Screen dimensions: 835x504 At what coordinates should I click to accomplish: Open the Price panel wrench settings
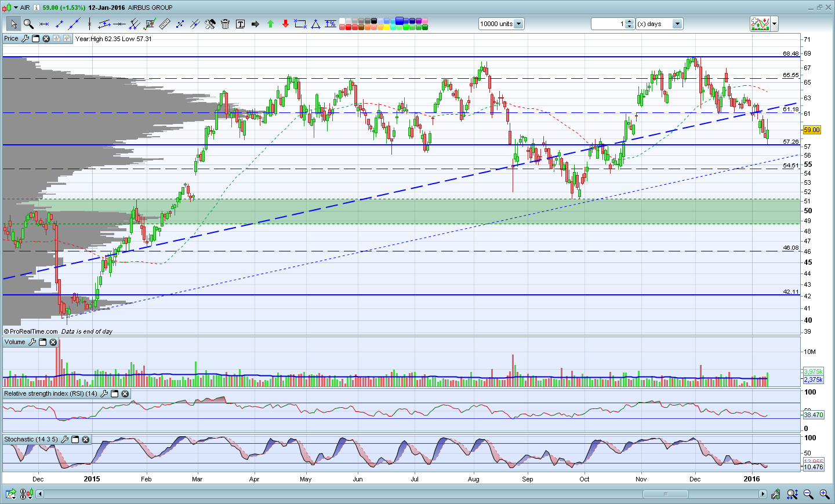[x=25, y=39]
